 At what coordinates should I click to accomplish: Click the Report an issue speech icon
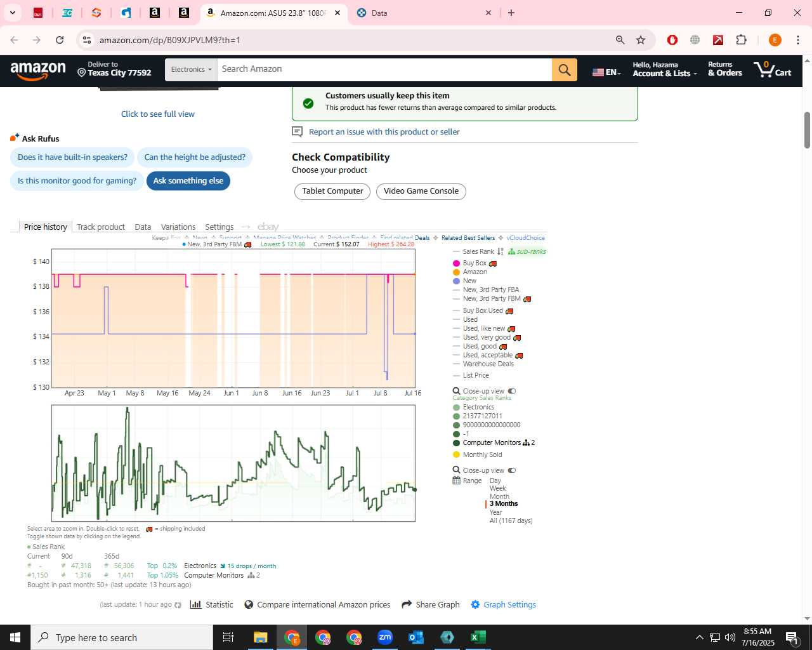(x=297, y=131)
